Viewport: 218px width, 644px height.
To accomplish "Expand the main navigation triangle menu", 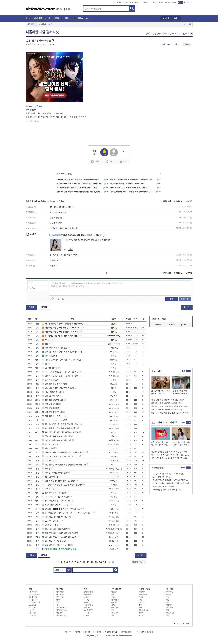I will tap(87, 19).
